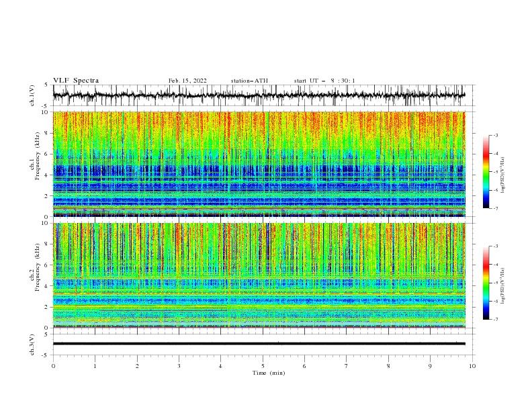
Task: Select the "start UT = 8 :30: 1" text
Action: pyautogui.click(x=324, y=81)
